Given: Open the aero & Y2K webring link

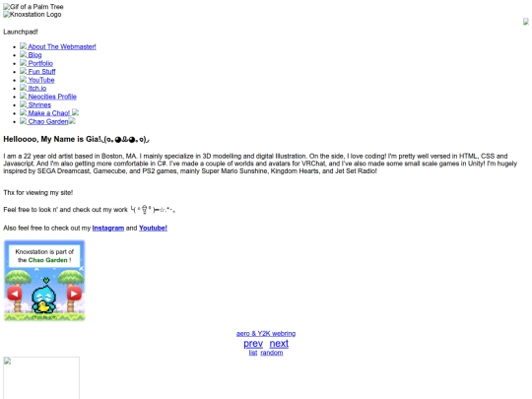Looking at the screenshot, I should click(266, 334).
